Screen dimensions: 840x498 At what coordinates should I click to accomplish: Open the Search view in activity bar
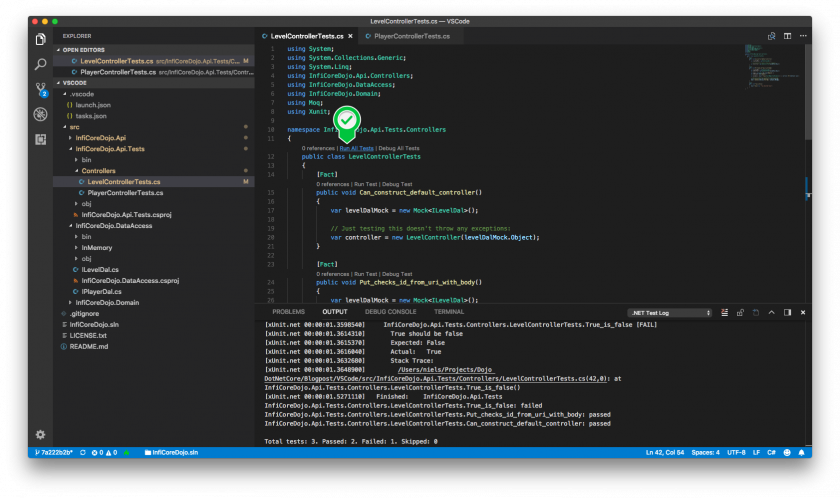(x=41, y=64)
